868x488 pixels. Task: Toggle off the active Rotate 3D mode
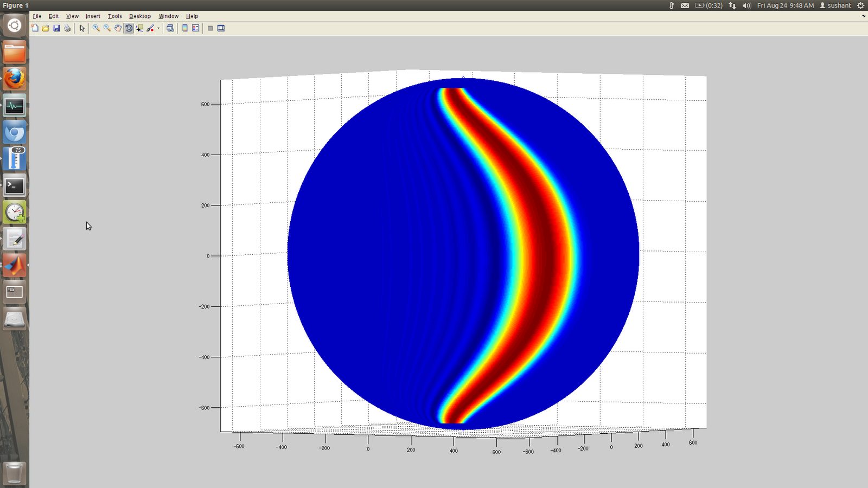point(129,28)
